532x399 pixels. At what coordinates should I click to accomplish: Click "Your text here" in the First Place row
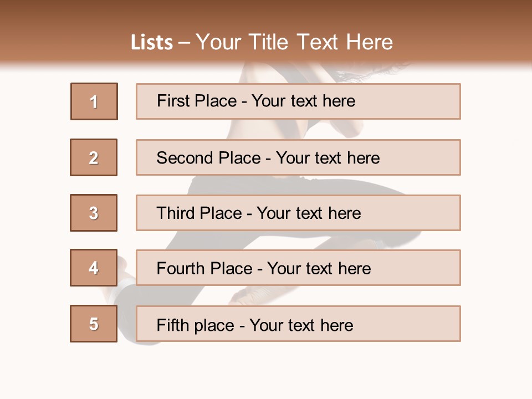pos(304,101)
